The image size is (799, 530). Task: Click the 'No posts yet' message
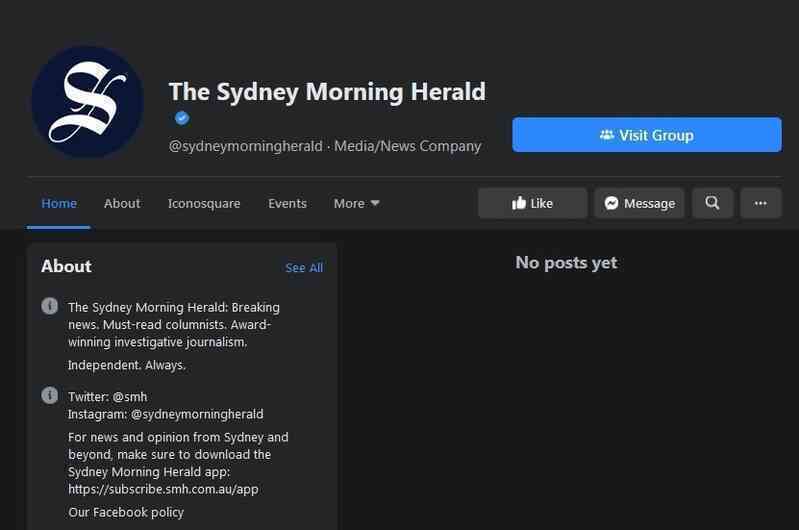[x=566, y=263]
